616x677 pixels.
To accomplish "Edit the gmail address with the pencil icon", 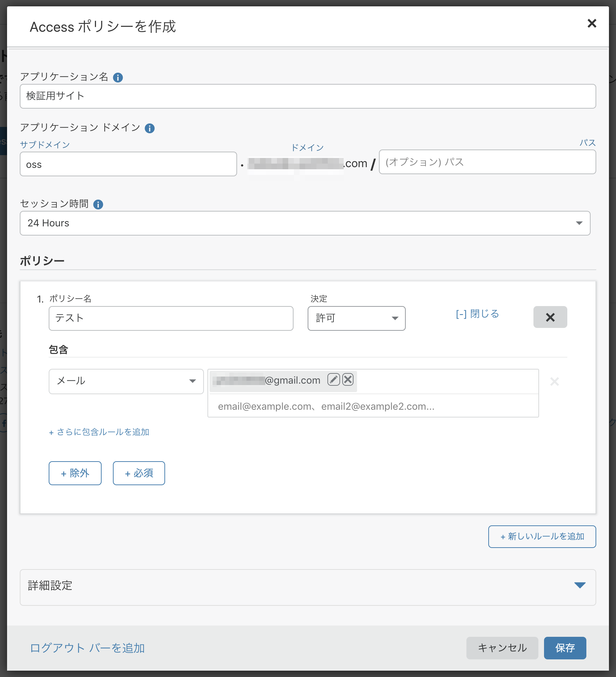I will pos(334,380).
